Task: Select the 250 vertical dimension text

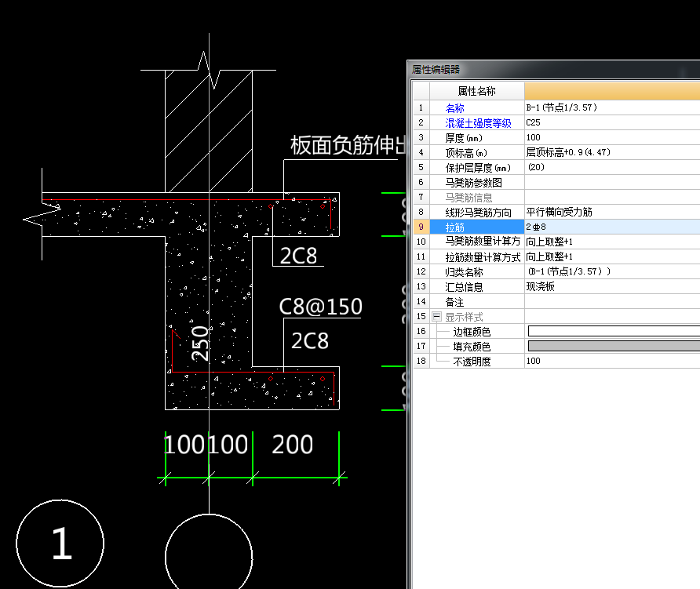Action: click(199, 344)
